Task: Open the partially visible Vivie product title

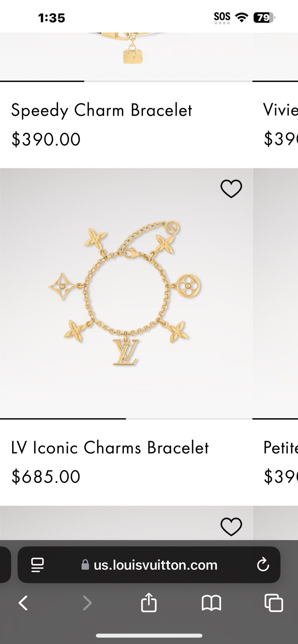Action: pyautogui.click(x=280, y=110)
